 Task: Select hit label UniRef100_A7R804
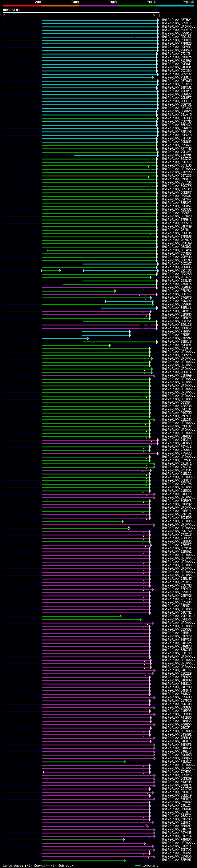177,332
